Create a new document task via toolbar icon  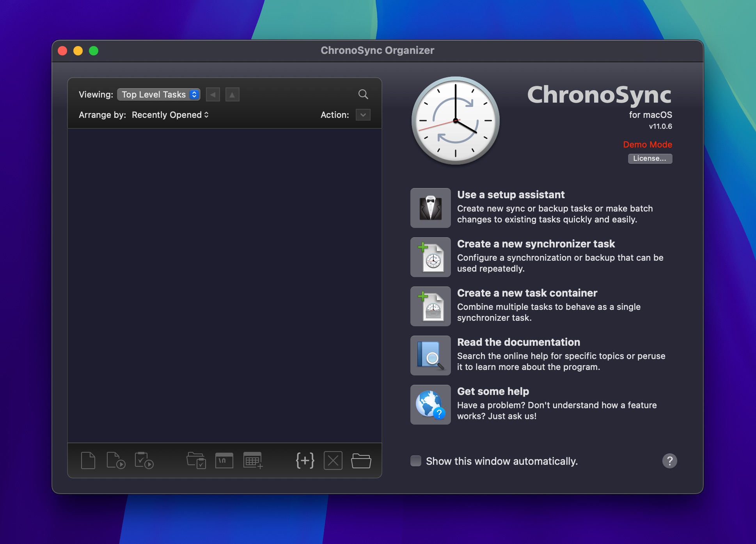88,460
